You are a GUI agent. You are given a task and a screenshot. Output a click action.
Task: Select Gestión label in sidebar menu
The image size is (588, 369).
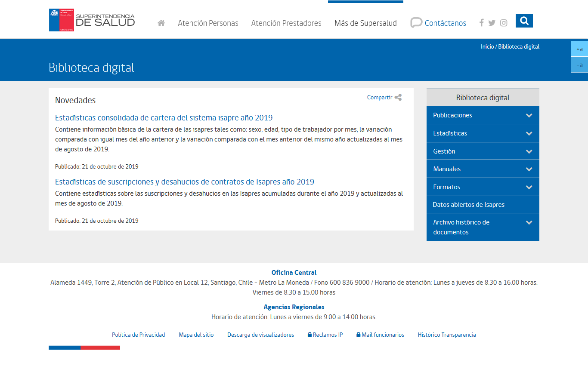444,151
